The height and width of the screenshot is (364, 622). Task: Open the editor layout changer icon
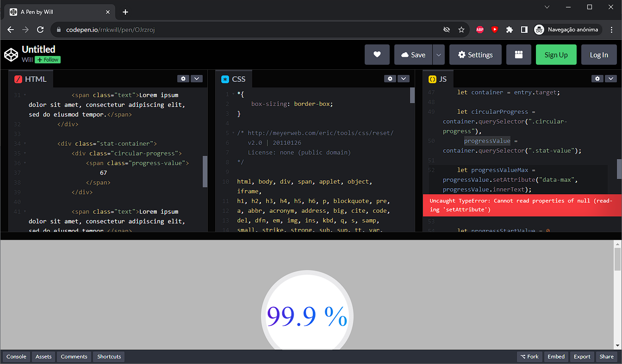click(518, 54)
